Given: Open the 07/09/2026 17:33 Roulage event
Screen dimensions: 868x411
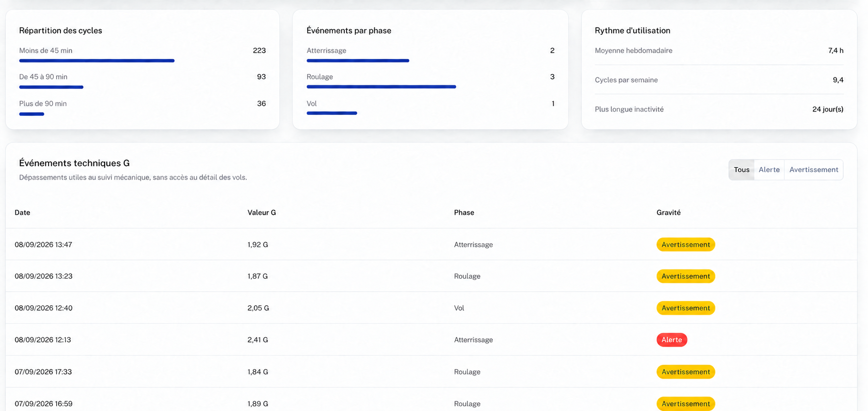Looking at the screenshot, I should [x=431, y=372].
